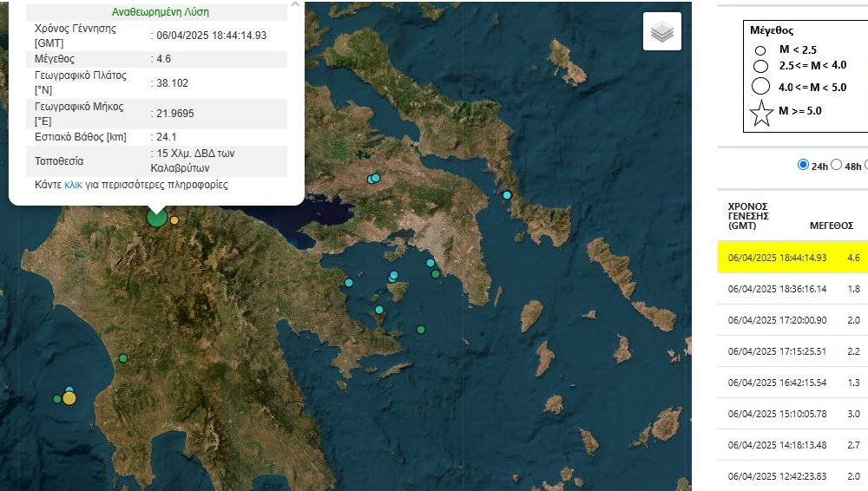Click the 1.8 magnitude cell in the table

coord(853,289)
